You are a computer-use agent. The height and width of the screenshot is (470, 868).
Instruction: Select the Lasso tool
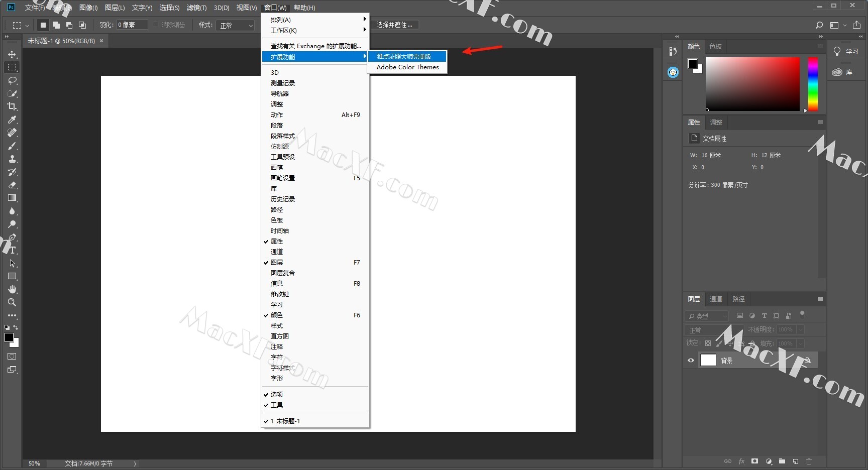(12, 80)
